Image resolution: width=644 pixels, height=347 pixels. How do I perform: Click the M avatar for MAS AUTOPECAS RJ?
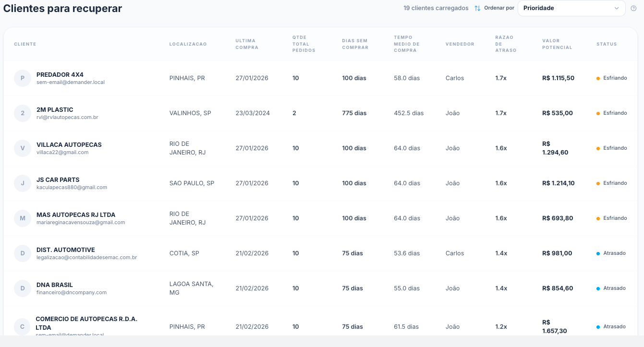(23, 218)
